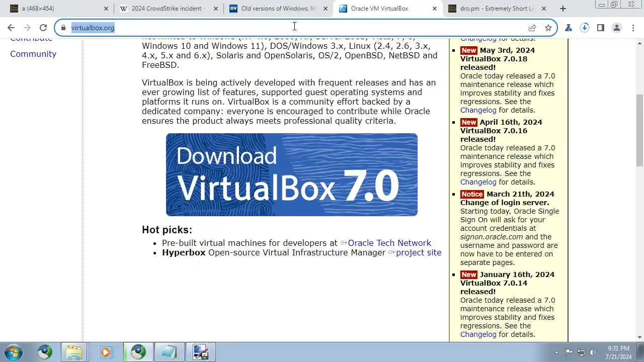Viewport: 644px width, 362px height.
Task: Close the 'a (468×454)' tab
Action: (106, 9)
